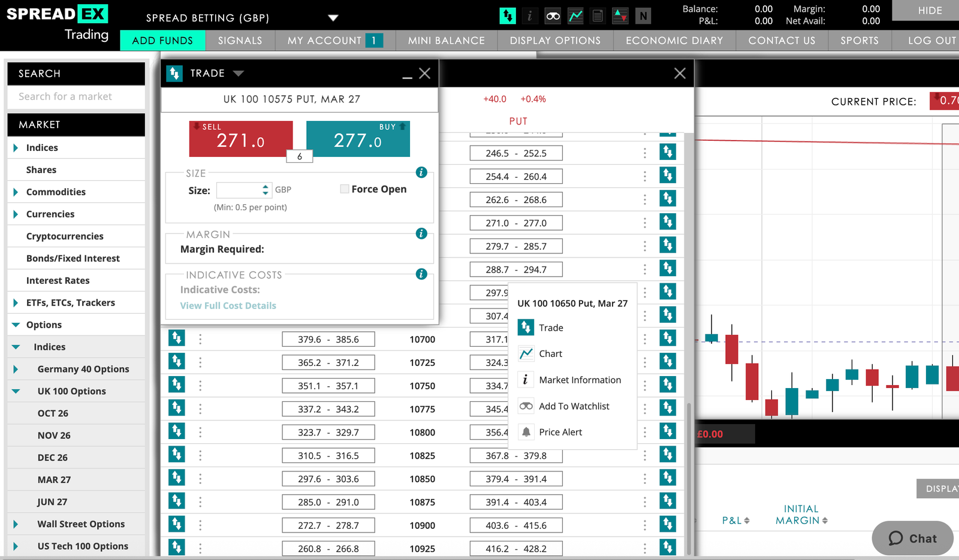Viewport: 959px width, 560px height.
Task: Click trade icon on the 10700 row
Action: 176,338
